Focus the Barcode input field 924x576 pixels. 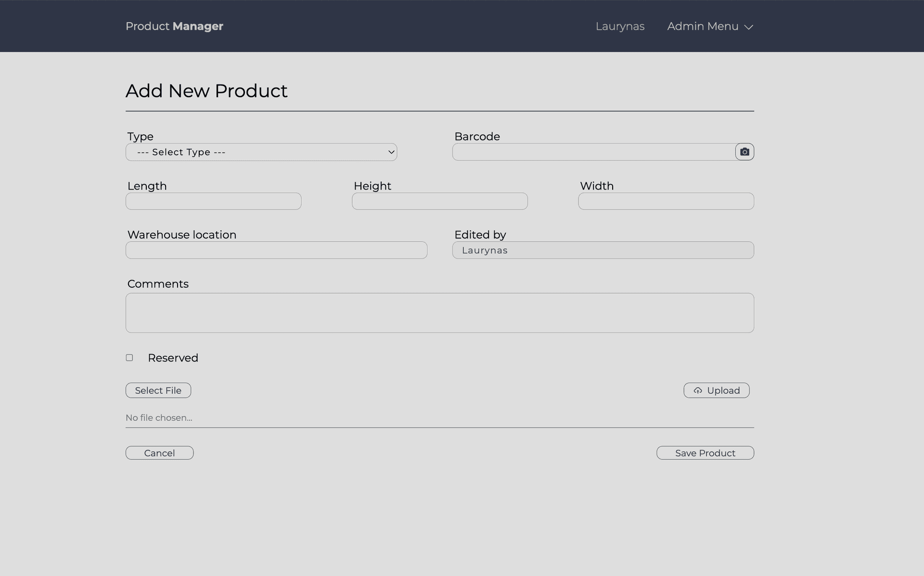593,152
